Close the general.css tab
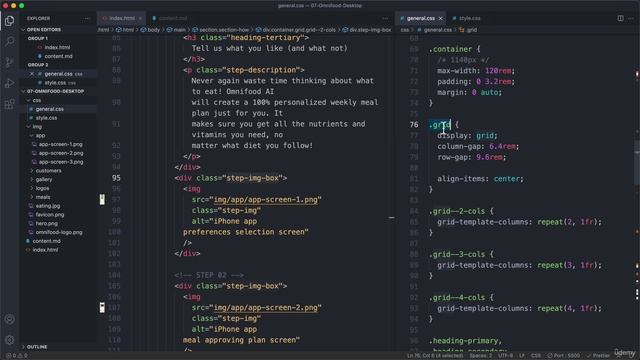 pyautogui.click(x=440, y=18)
